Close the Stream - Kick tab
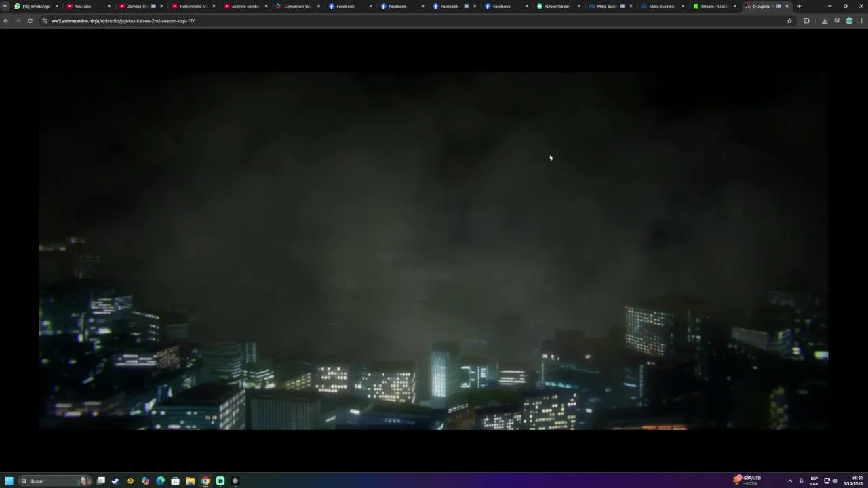Image resolution: width=868 pixels, height=488 pixels. pos(734,6)
